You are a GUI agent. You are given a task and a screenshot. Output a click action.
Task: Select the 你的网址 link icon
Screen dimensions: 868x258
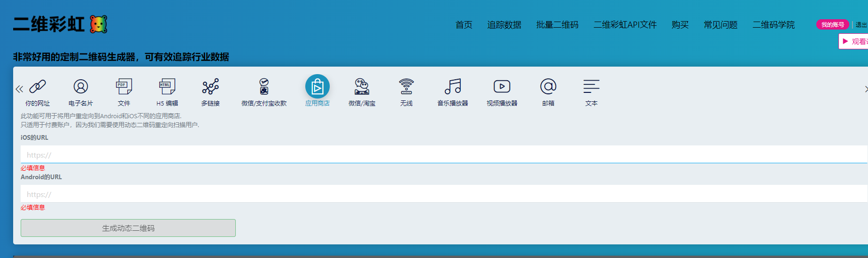coord(38,86)
